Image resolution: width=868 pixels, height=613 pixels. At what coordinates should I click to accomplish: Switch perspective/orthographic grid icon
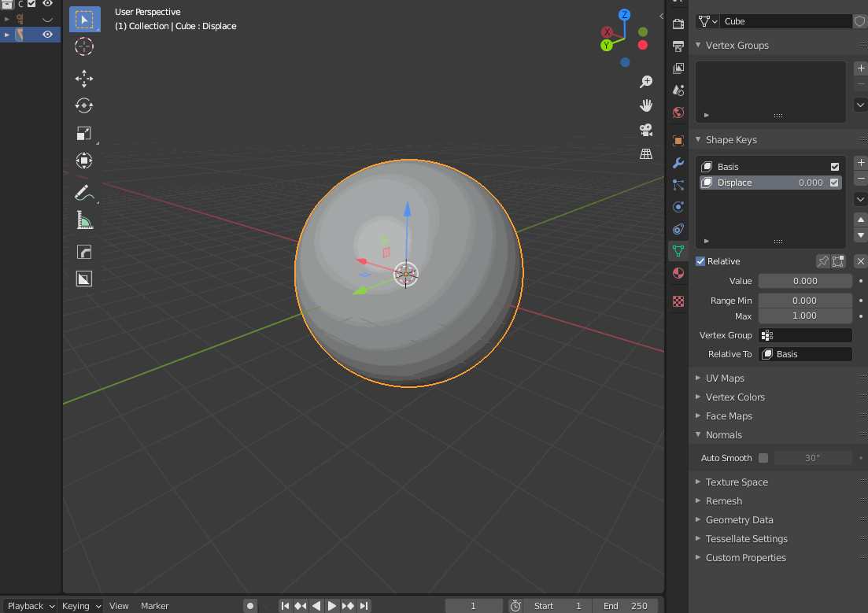[646, 154]
